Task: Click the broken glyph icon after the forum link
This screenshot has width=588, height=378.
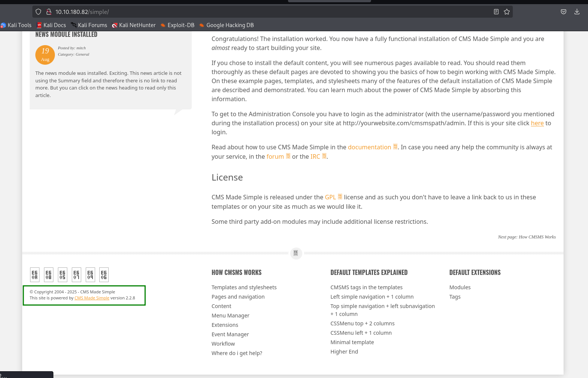Action: click(x=288, y=155)
